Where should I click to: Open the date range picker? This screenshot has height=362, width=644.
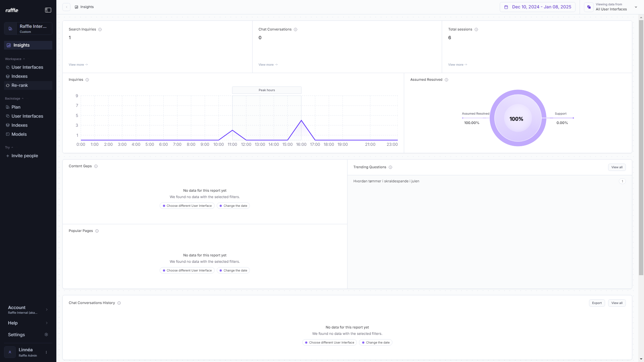point(538,7)
